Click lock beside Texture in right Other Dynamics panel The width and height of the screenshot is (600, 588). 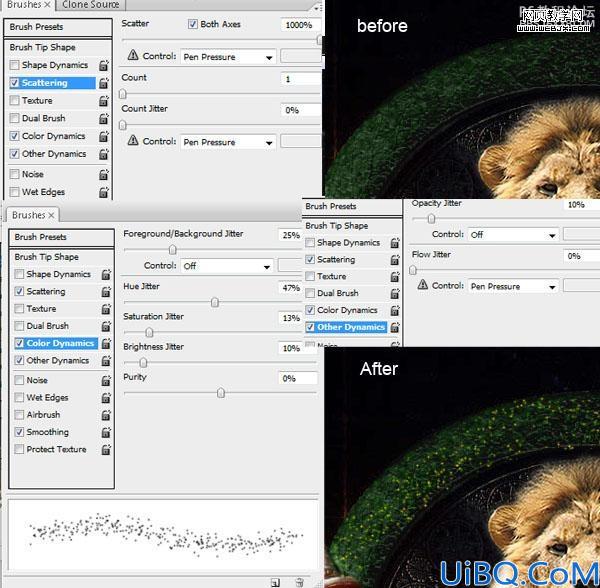click(395, 277)
